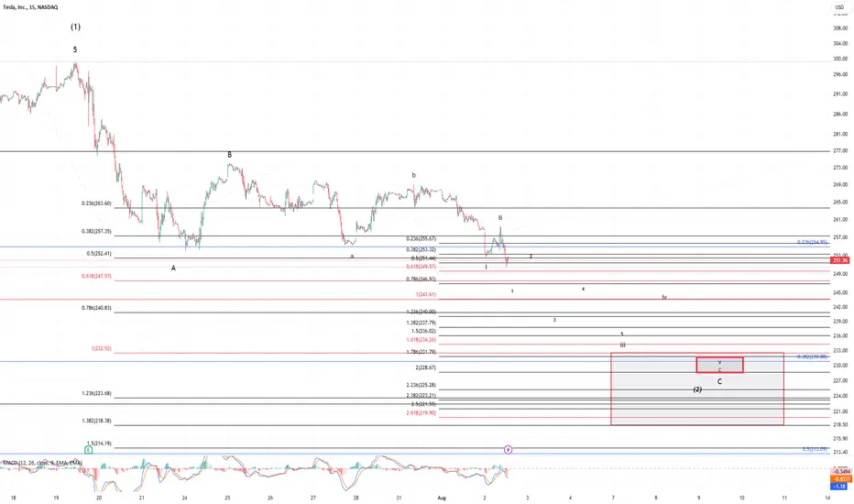Screen dimensions: 854x504
Task: Select the 1.5(214.19) Fibonacci label
Action: [x=99, y=444]
